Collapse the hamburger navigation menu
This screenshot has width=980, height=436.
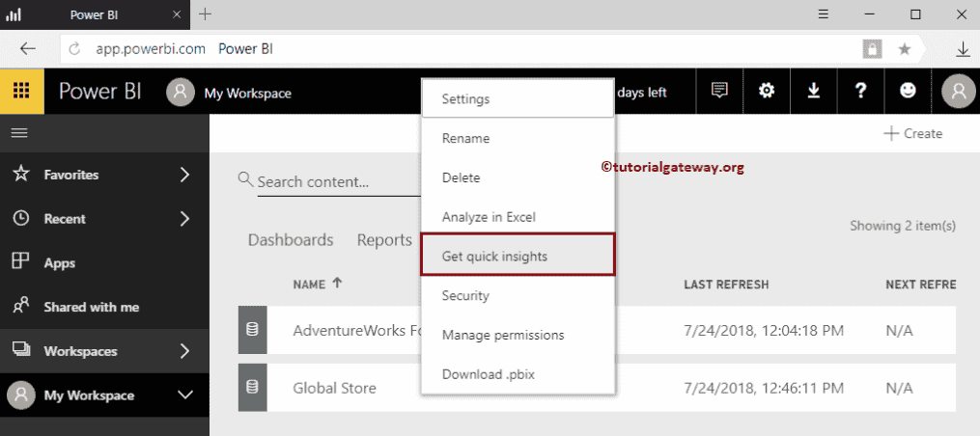tap(20, 133)
